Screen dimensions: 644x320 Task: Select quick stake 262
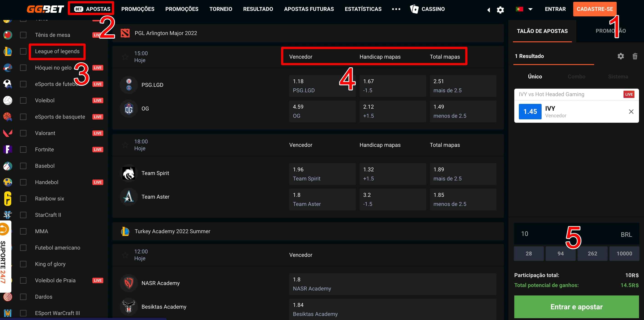(x=592, y=253)
